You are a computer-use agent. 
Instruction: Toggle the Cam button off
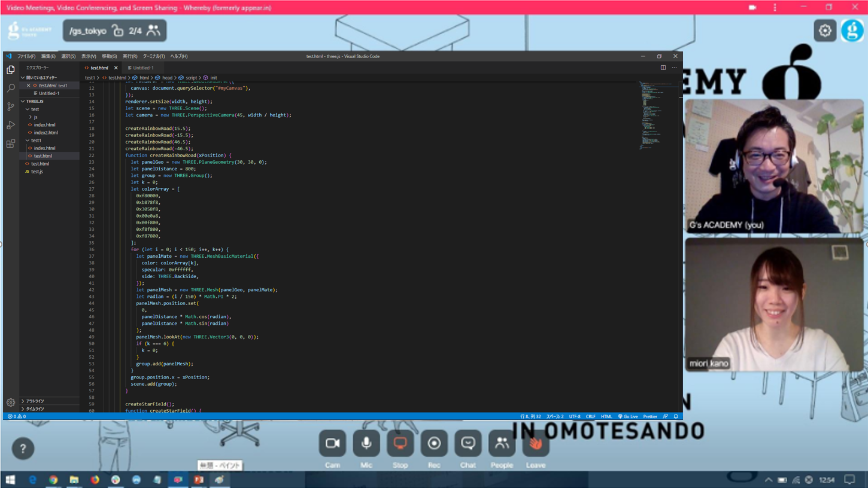tap(332, 444)
